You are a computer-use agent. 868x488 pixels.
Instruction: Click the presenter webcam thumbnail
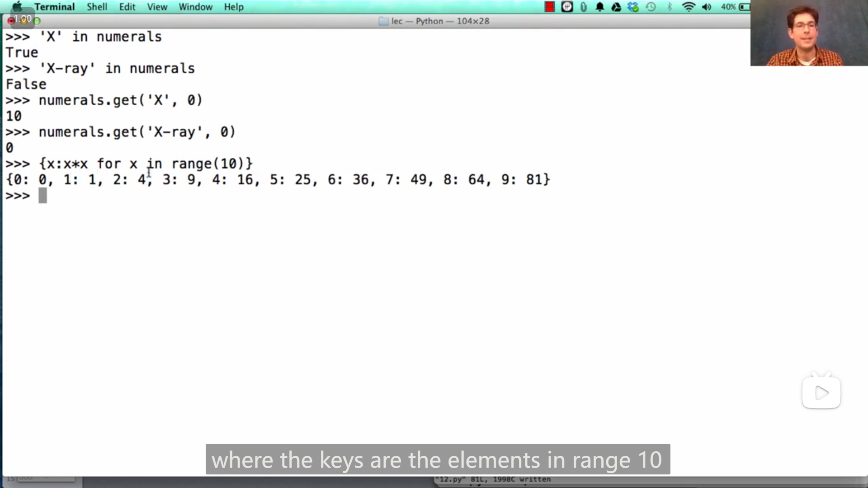pyautogui.click(x=809, y=33)
